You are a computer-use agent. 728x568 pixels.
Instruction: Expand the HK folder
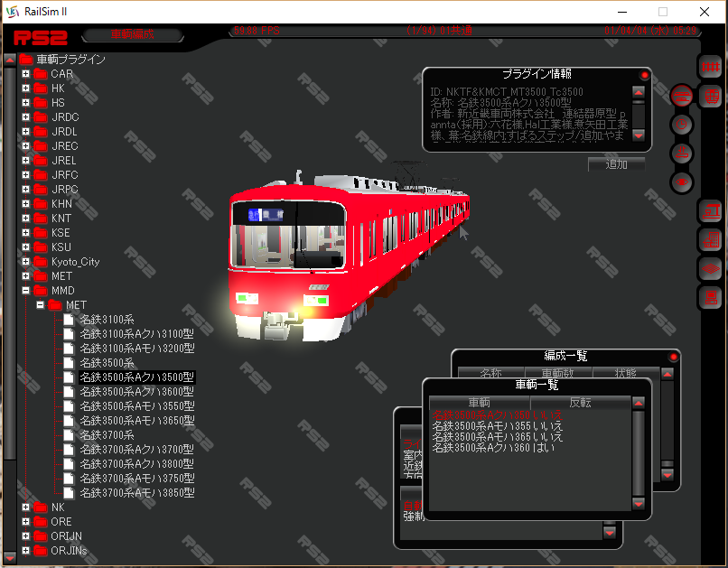pos(25,88)
